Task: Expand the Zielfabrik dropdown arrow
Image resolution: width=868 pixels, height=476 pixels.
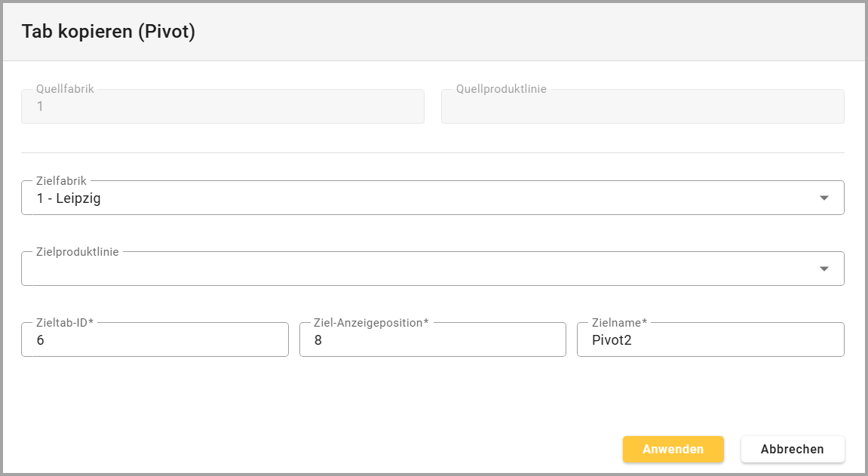Action: pos(824,198)
